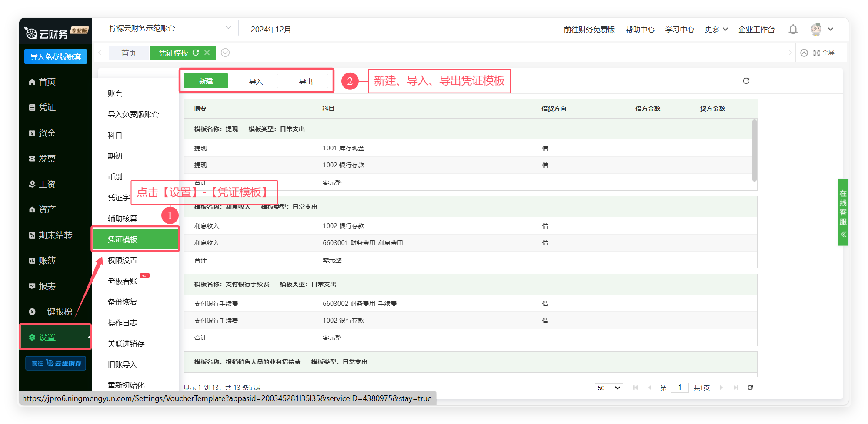This screenshot has width=868, height=424.
Task: Click the green 新建 button
Action: pos(206,81)
